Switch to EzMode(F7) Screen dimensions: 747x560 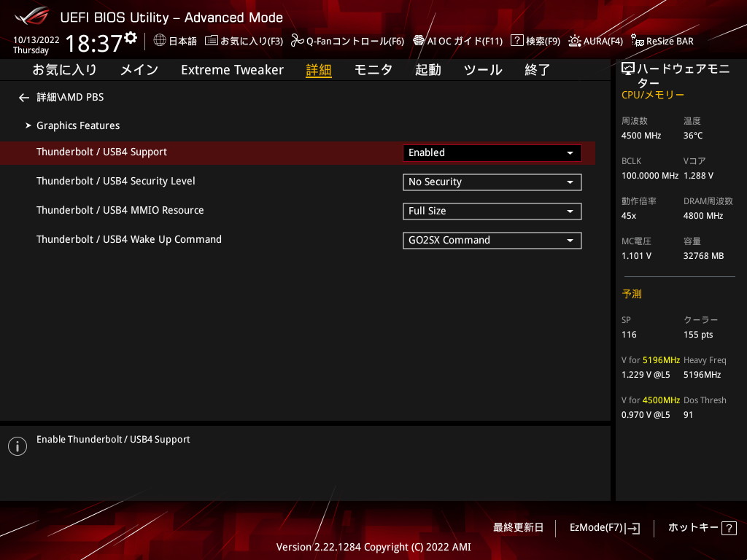[x=596, y=528]
